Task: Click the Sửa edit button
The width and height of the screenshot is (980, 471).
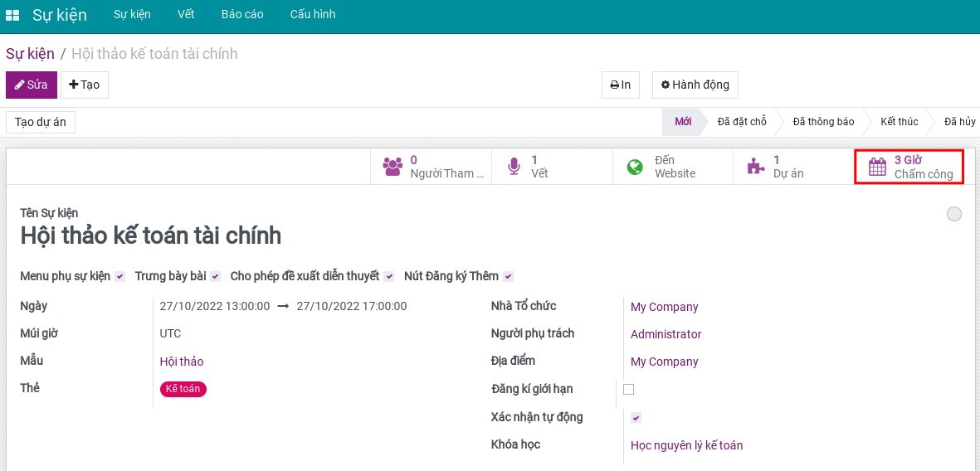Action: [x=32, y=85]
